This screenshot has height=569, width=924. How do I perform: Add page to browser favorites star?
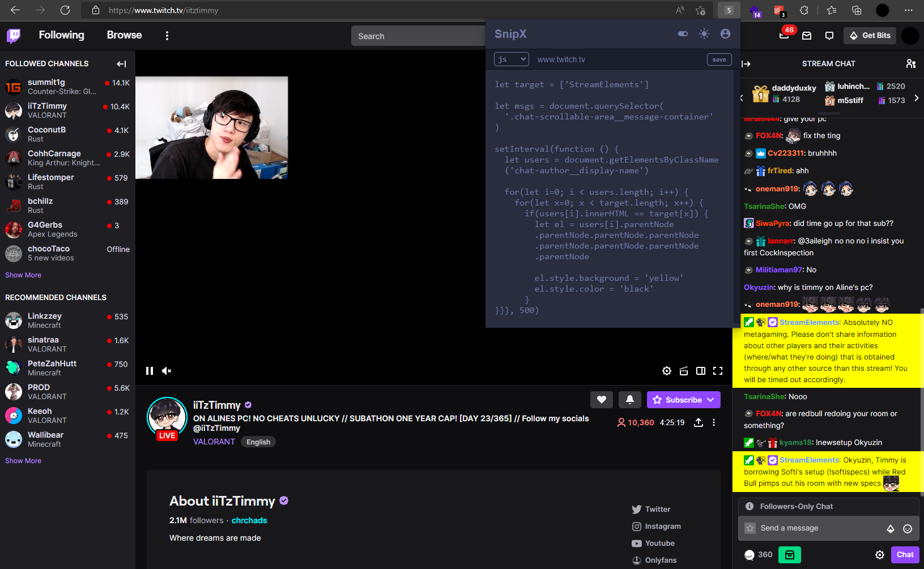tap(701, 10)
